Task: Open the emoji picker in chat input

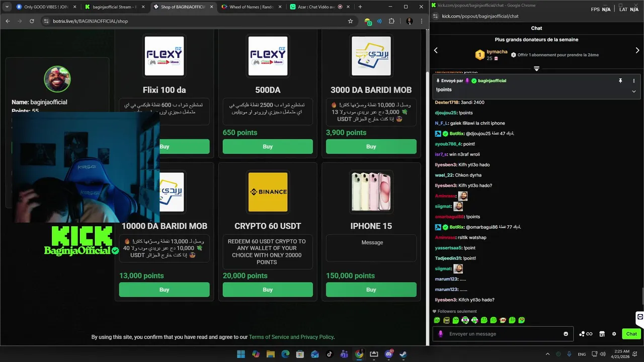Action: pos(566,334)
